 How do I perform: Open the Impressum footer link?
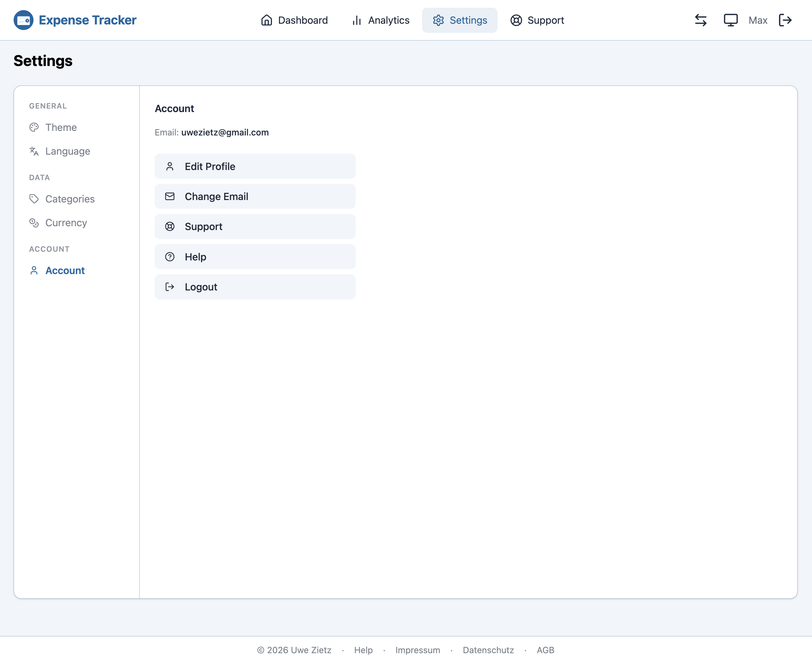coord(417,650)
